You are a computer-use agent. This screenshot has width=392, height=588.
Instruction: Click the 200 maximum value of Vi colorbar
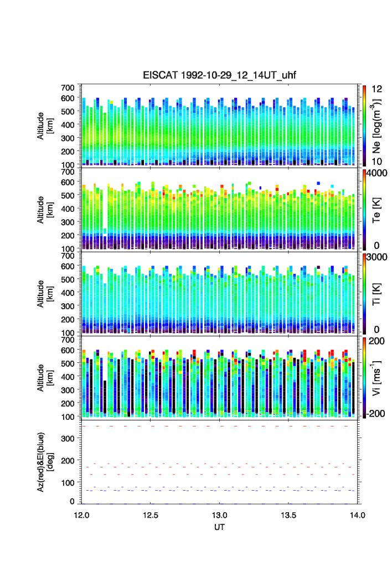tap(376, 341)
